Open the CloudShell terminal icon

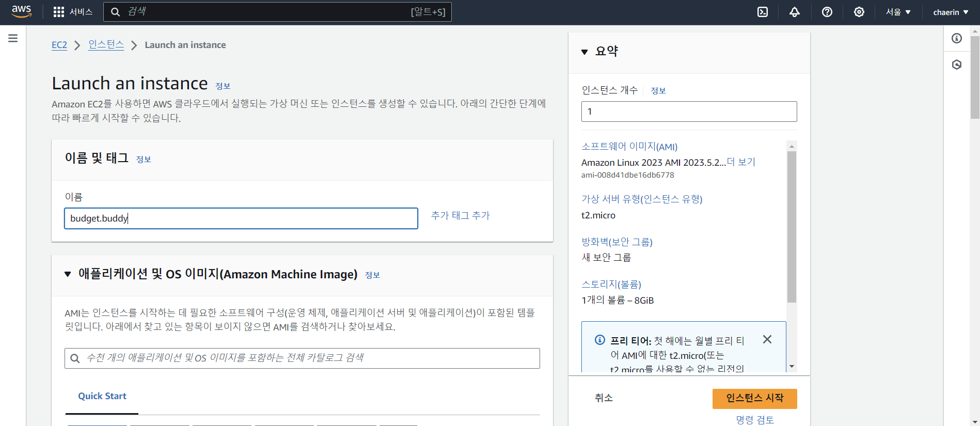point(763,12)
